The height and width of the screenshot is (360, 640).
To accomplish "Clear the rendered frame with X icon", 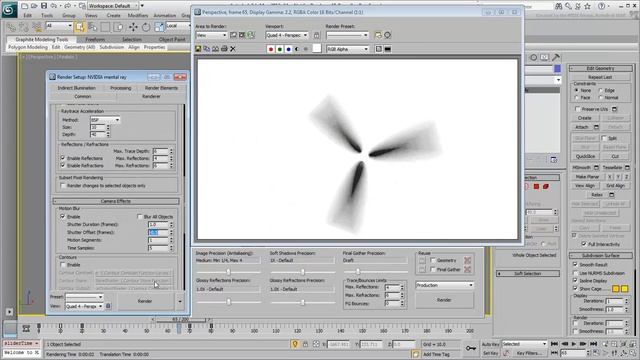I will click(x=233, y=49).
